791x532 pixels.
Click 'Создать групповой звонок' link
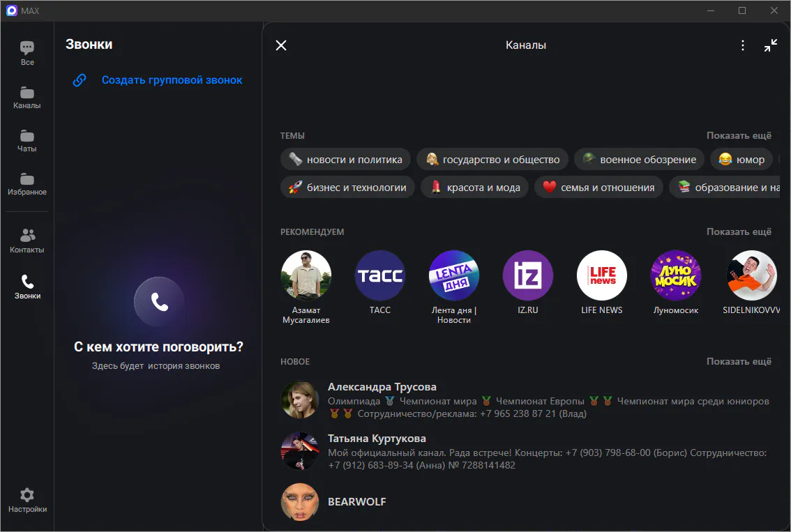tap(172, 80)
